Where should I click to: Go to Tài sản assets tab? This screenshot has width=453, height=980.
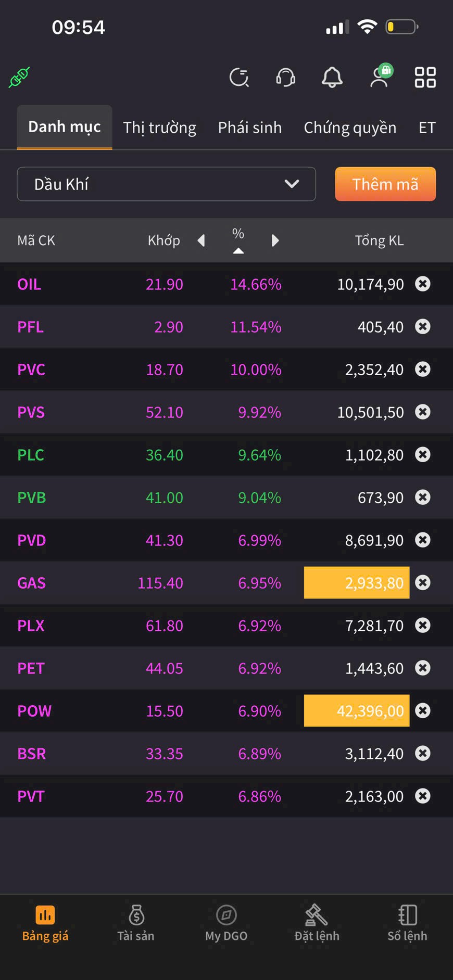click(136, 923)
